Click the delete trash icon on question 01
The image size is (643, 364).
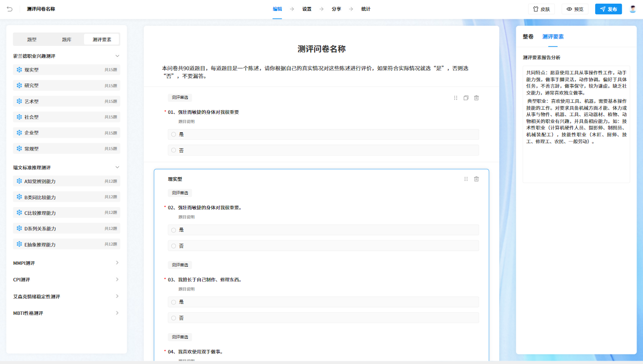pos(476,98)
